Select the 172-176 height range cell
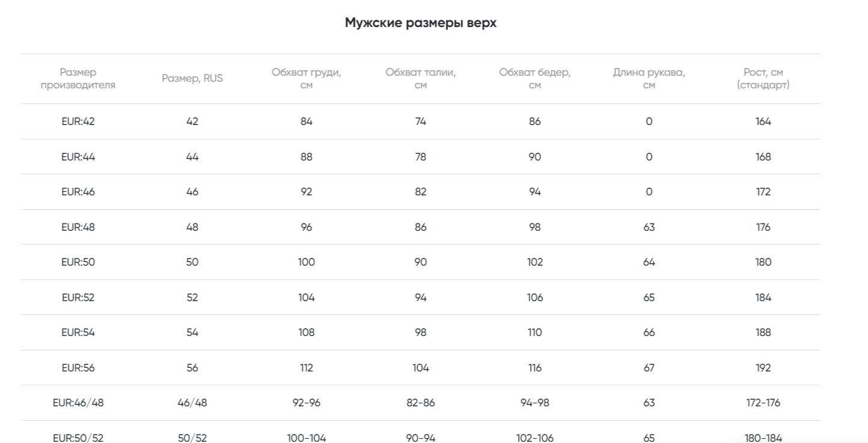Image resolution: width=868 pixels, height=443 pixels. point(763,403)
